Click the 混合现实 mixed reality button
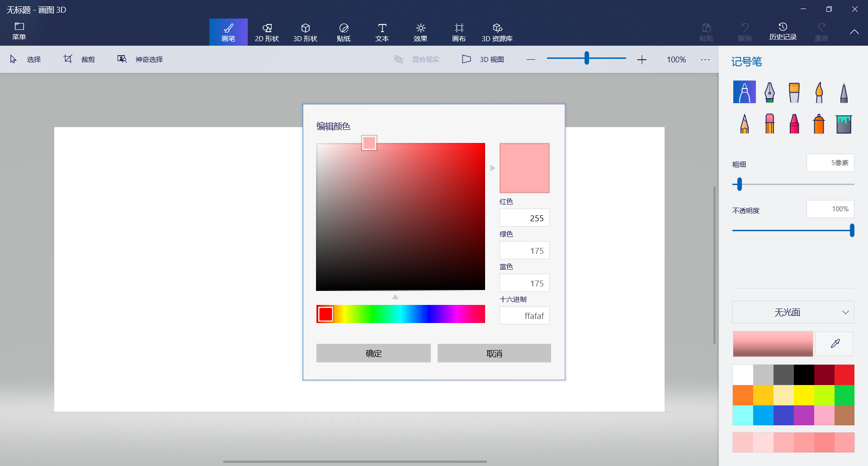The width and height of the screenshot is (868, 466). [x=417, y=59]
